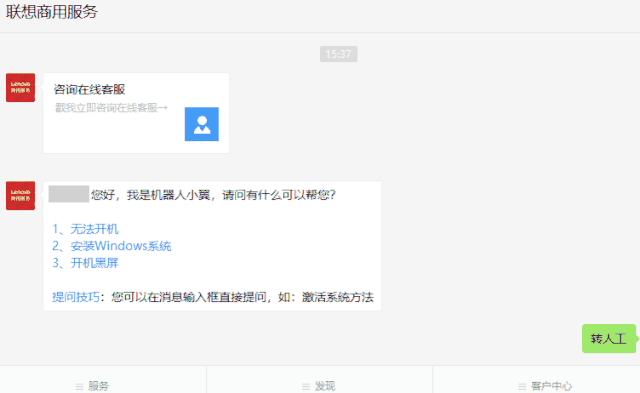640x393 pixels.
Task: Click Lenovo avatar beside robot greeting message
Action: click(x=20, y=195)
